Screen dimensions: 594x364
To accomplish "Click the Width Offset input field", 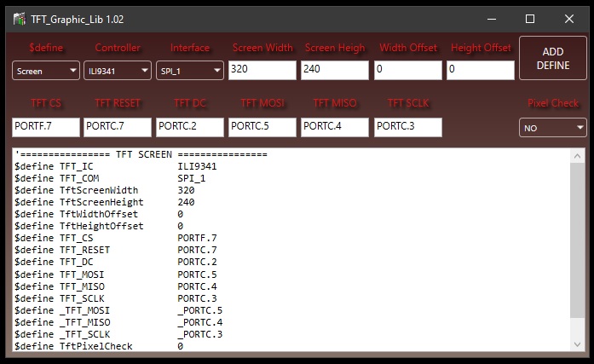I will click(407, 71).
